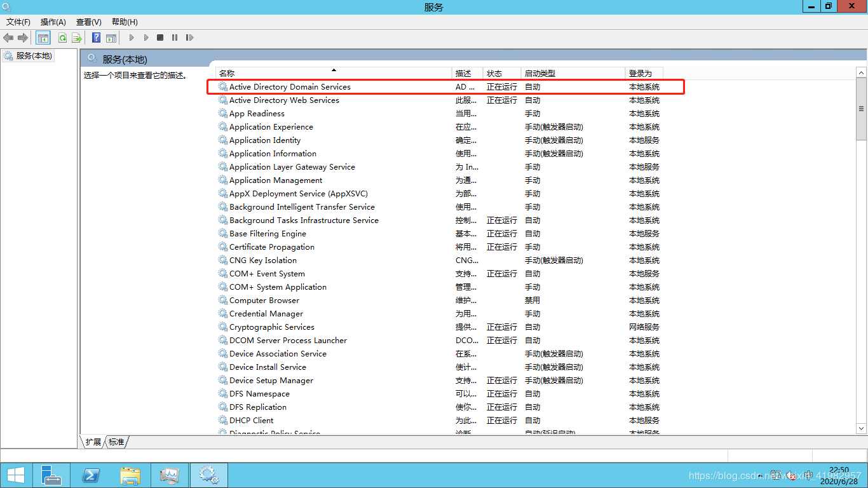868x488 pixels.
Task: Click the gear icon beside Base Filtering Engine
Action: click(223, 234)
